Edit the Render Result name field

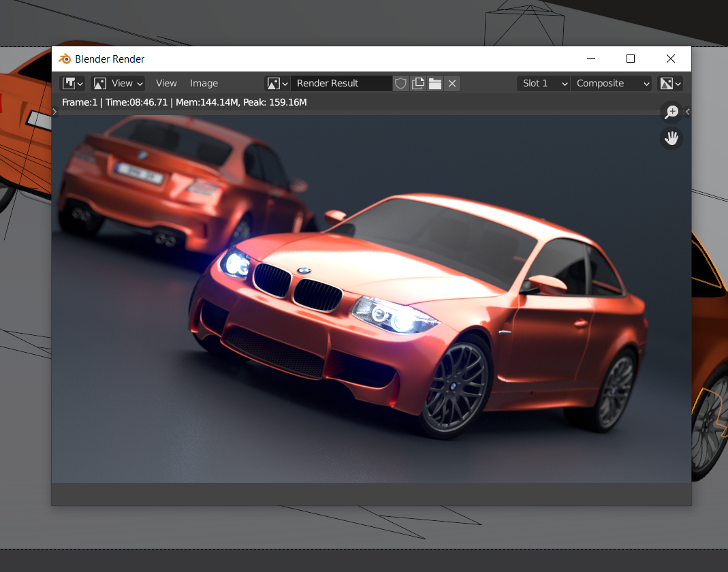click(x=341, y=84)
